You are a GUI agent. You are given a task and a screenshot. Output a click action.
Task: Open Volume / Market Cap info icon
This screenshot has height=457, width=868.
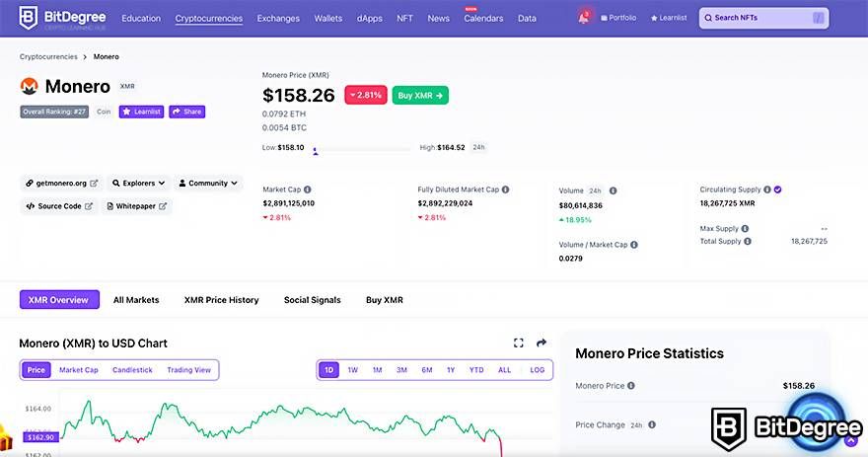(634, 245)
